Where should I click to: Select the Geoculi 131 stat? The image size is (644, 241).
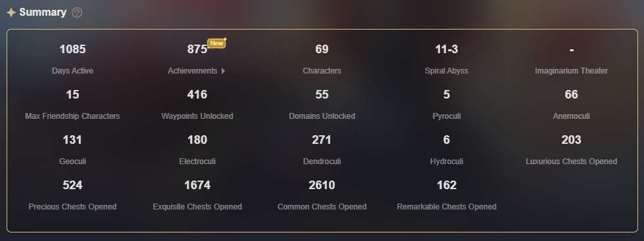coord(72,150)
